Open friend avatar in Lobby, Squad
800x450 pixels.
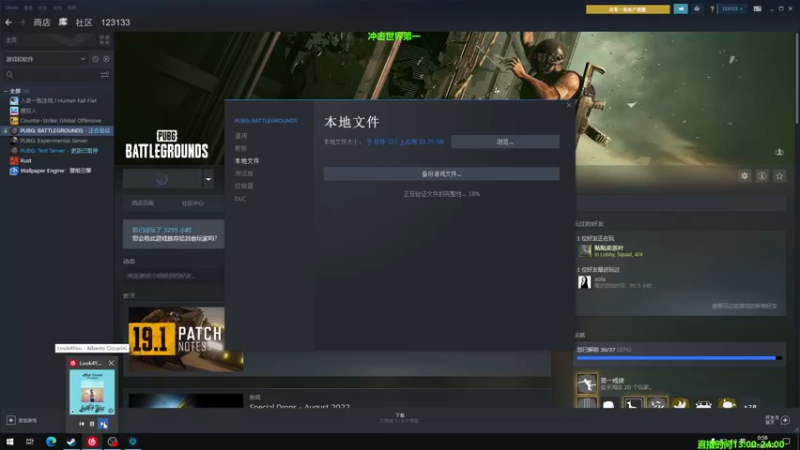[x=585, y=251]
